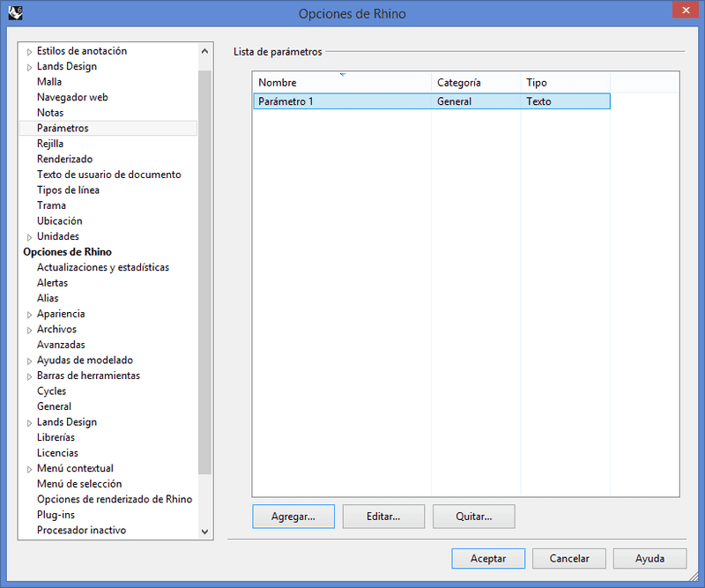Open Opciones de renderizado de Rhino
Viewport: 705px width, 588px height.
pos(115,499)
